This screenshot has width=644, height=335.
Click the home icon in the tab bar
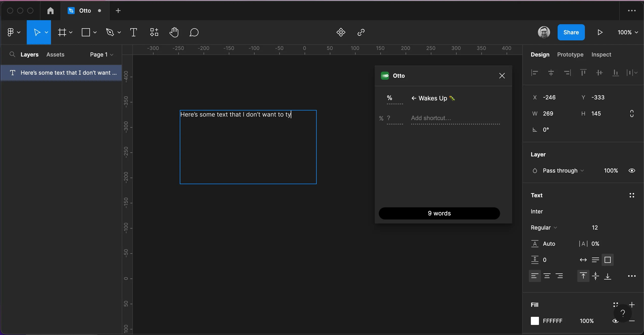[x=50, y=11]
